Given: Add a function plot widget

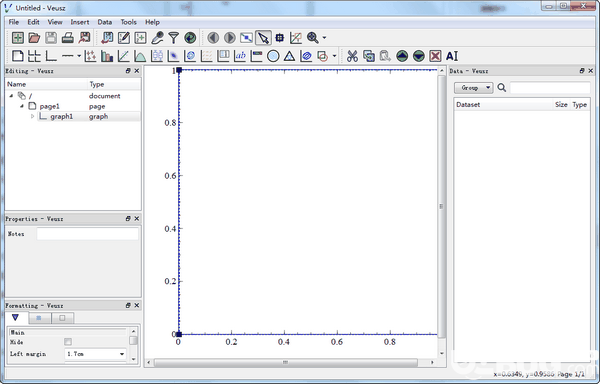Looking at the screenshot, I should [x=140, y=56].
